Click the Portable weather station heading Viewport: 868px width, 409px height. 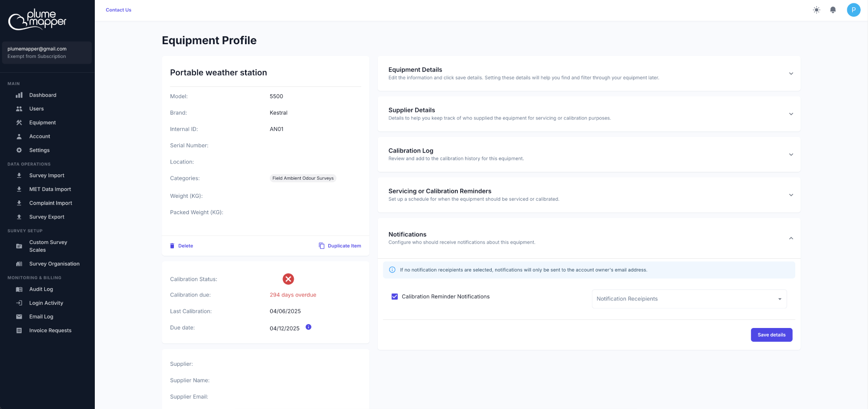coord(219,73)
